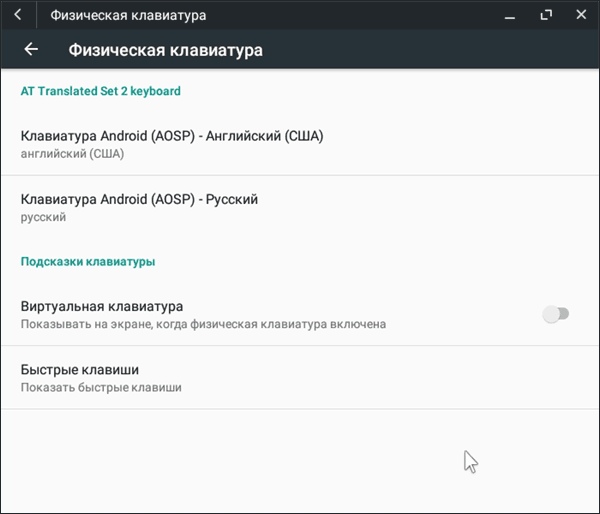Screen dimensions: 600x514
Task: Open Клавиатура Android (AOSP) - Английский (США) layout
Action: (300, 144)
